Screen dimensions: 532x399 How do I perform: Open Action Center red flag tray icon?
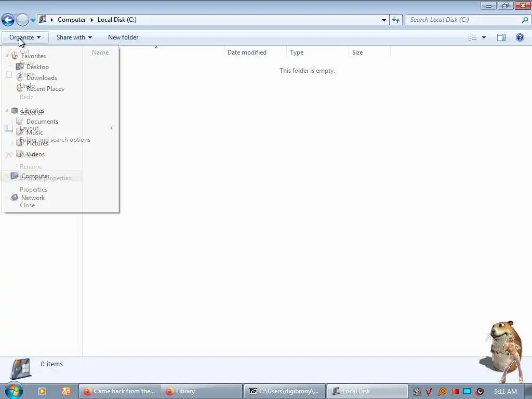(x=455, y=392)
